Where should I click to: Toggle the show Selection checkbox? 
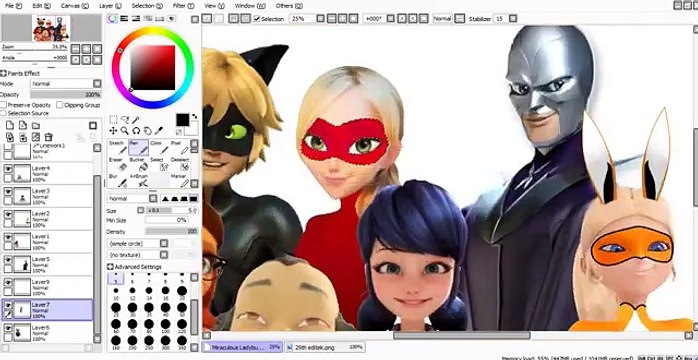click(257, 19)
